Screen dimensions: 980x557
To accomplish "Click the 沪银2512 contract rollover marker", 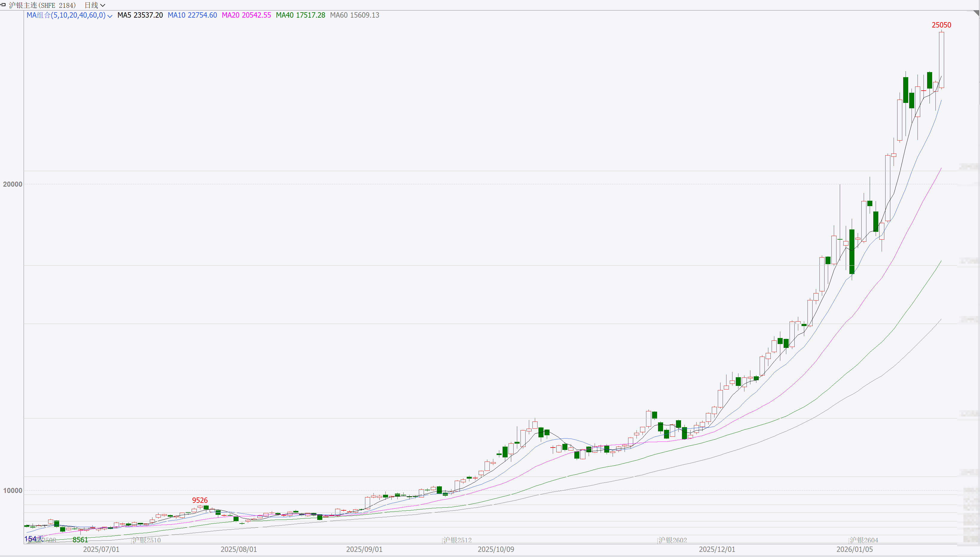I will (x=457, y=540).
